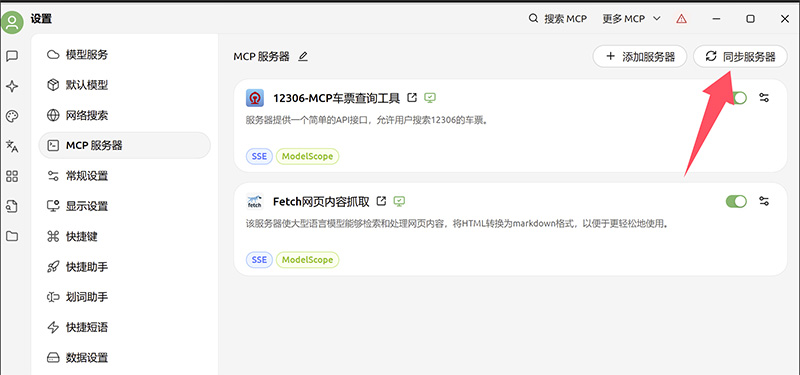Image resolution: width=800 pixels, height=375 pixels.
Task: Open 快捷短语 settings
Action: click(x=124, y=327)
